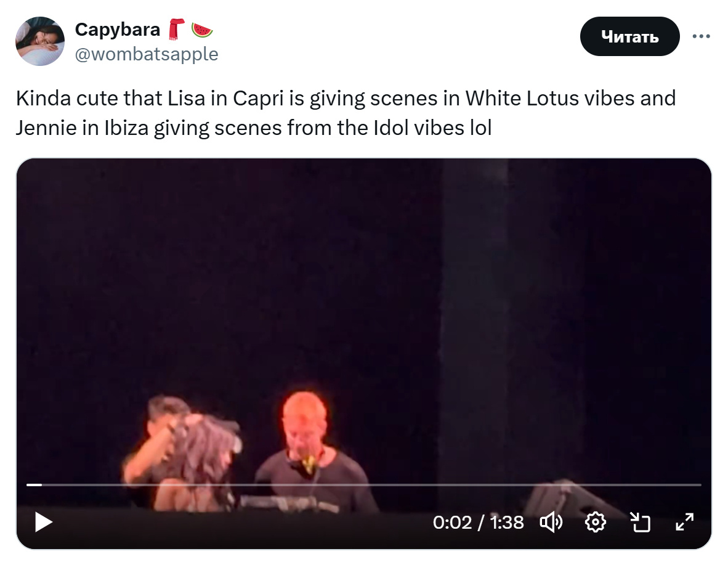Expand video to fullscreen

pyautogui.click(x=685, y=522)
